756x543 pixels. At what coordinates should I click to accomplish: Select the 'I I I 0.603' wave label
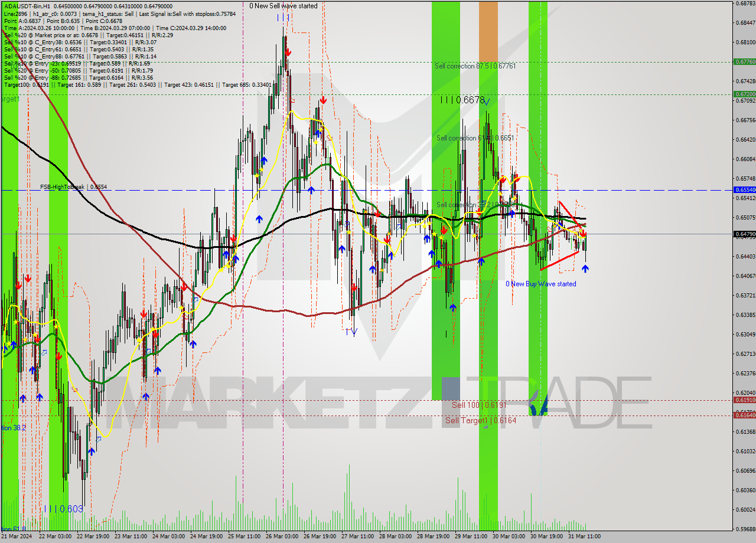coord(63,509)
